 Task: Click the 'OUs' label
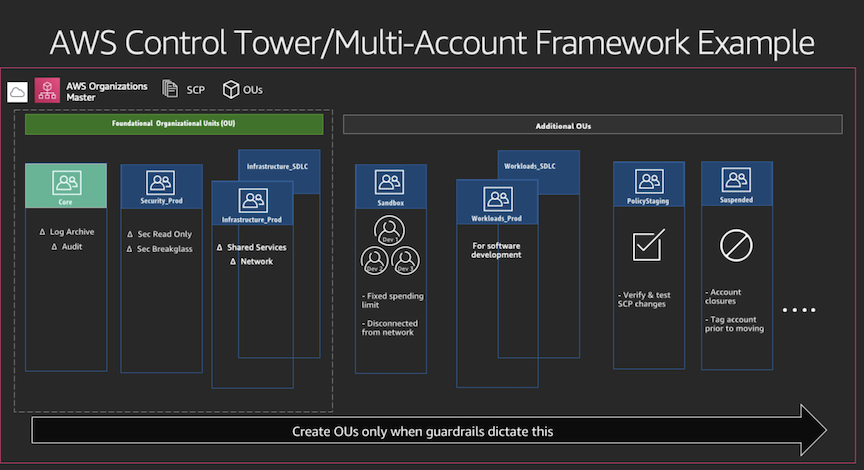253,90
